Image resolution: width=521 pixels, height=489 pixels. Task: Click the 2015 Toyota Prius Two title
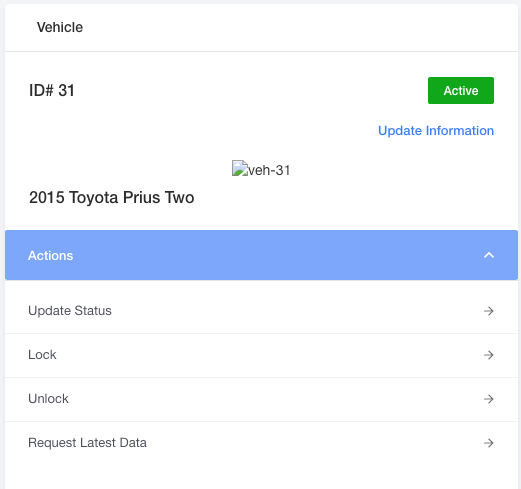(111, 197)
